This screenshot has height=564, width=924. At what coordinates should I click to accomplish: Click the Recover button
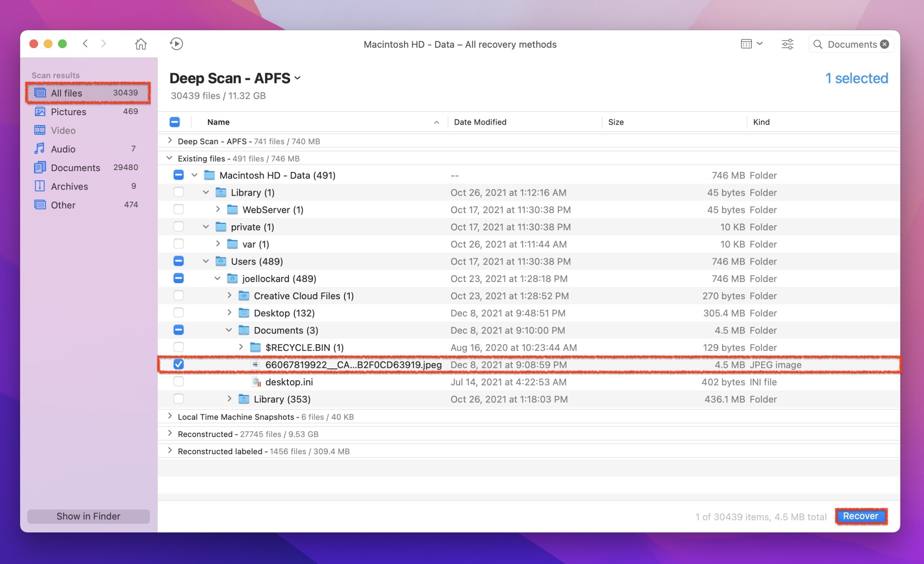pyautogui.click(x=861, y=516)
